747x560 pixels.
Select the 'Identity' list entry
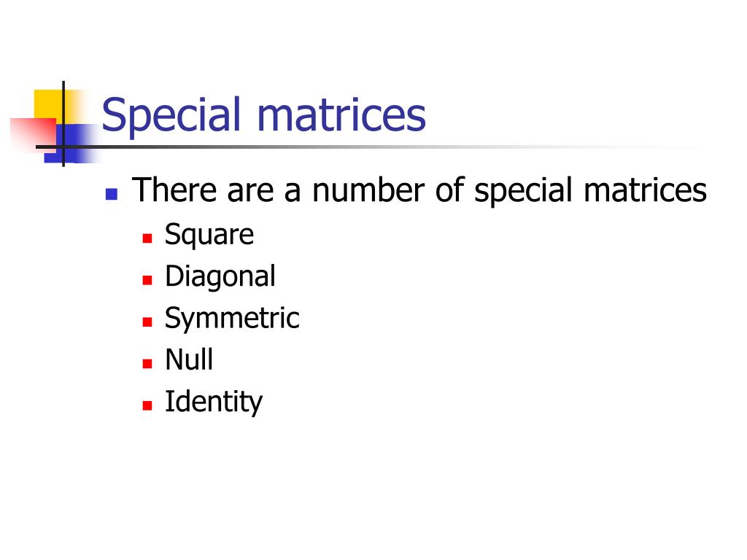click(x=214, y=402)
